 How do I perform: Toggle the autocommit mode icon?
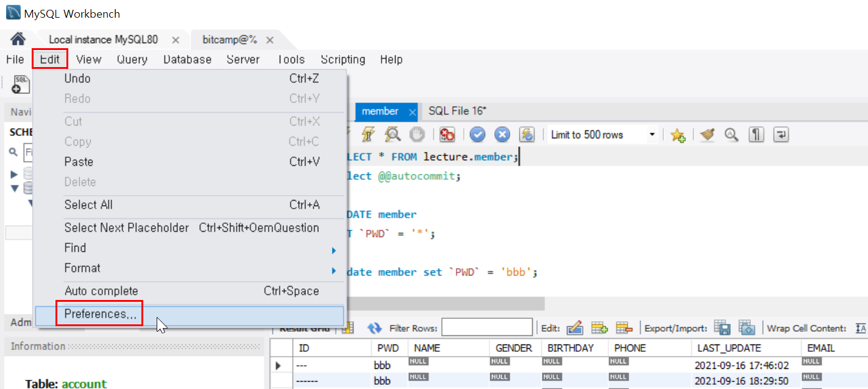coord(527,135)
